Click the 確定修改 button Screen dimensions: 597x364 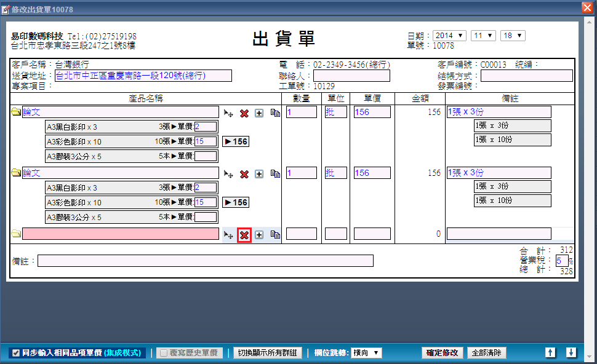click(x=443, y=353)
